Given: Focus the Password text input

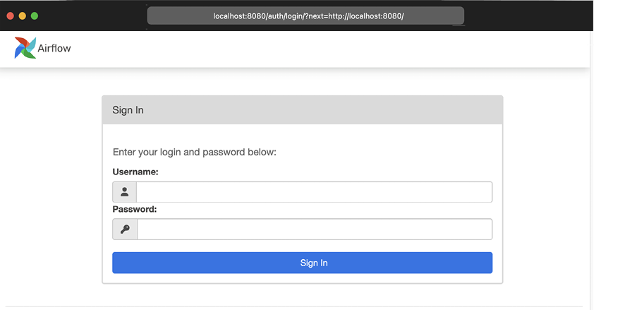Looking at the screenshot, I should 314,229.
